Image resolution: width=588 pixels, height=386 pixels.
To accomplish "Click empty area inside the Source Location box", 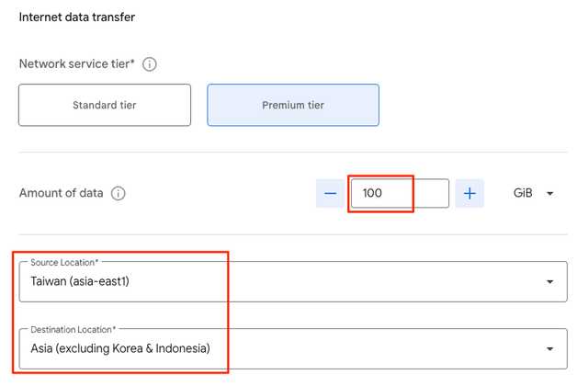I will [x=367, y=282].
